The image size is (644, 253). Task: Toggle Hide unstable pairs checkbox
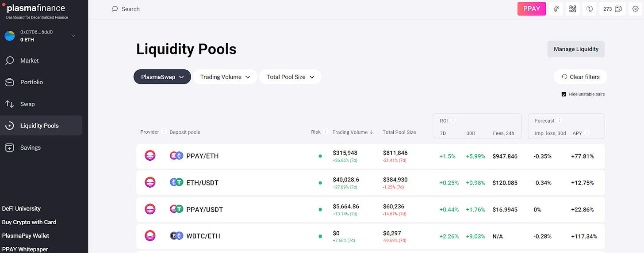[564, 94]
